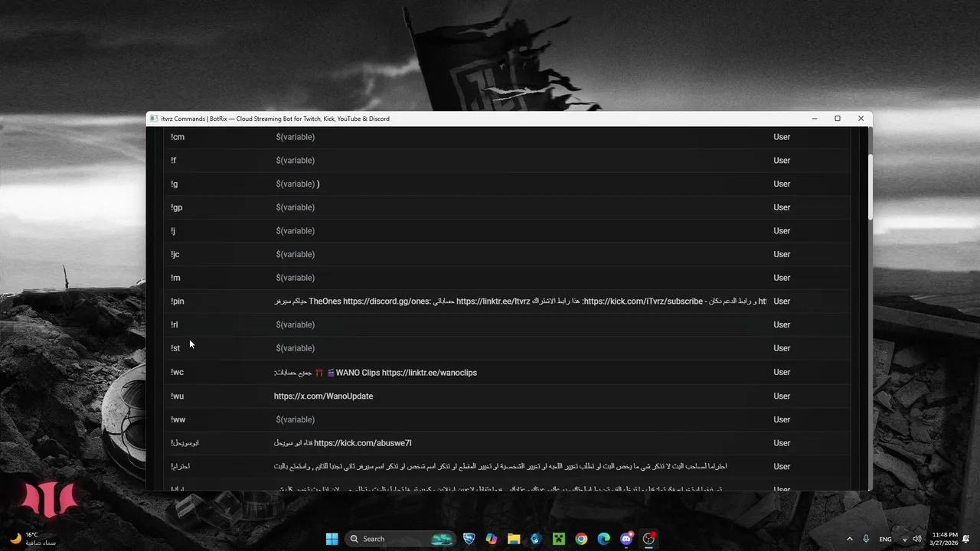Select the !jc command cell
Screen dimensions: 980x551
click(x=175, y=254)
